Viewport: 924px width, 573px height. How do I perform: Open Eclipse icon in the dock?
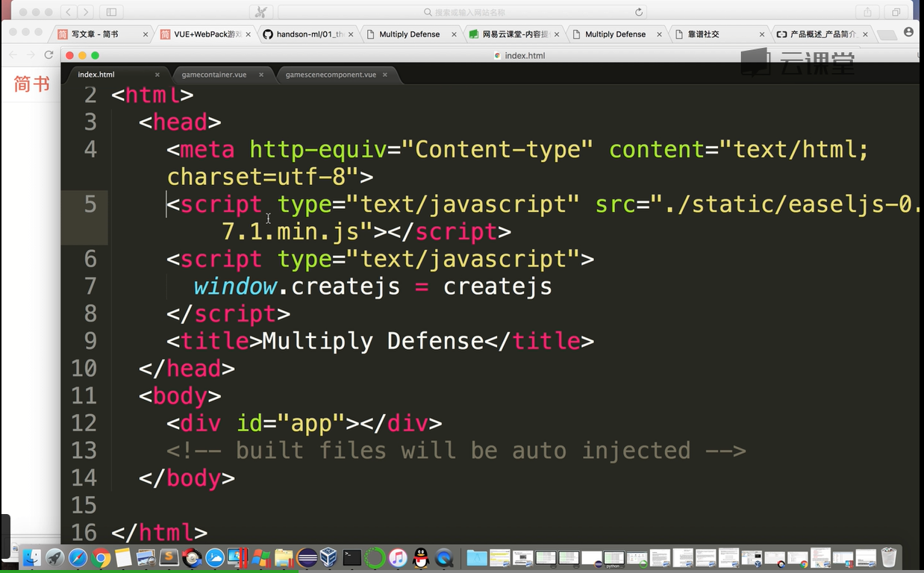click(x=307, y=558)
